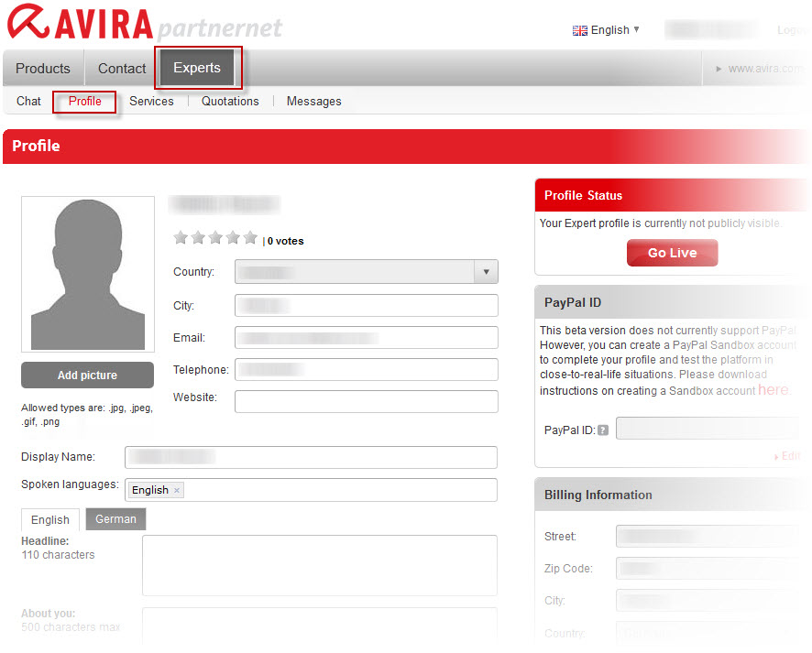This screenshot has width=812, height=653.
Task: Click the PayPal ID help icon
Action: (603, 430)
